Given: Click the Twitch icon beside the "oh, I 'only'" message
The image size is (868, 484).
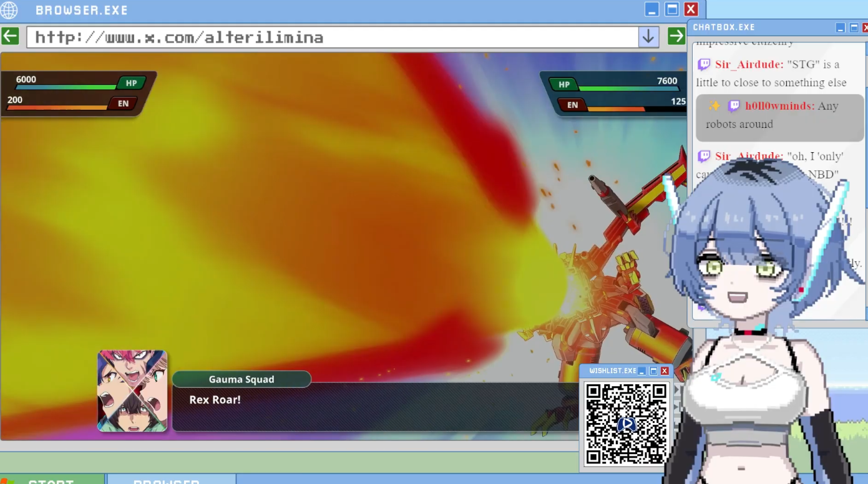Looking at the screenshot, I should [x=704, y=156].
